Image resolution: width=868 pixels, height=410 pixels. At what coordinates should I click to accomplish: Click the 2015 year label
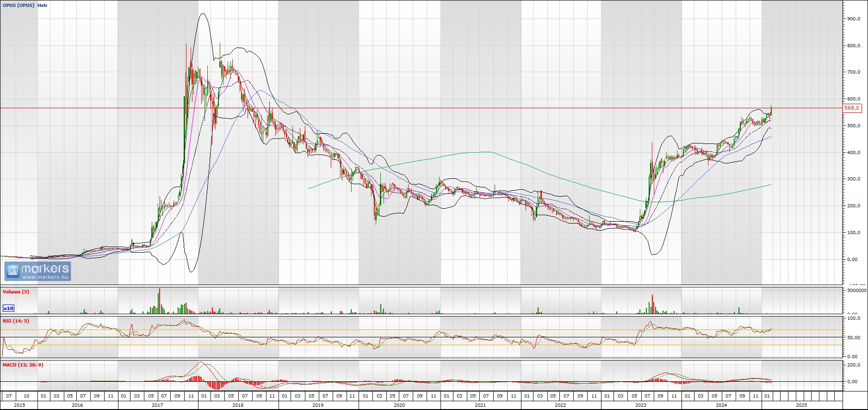coord(19,405)
